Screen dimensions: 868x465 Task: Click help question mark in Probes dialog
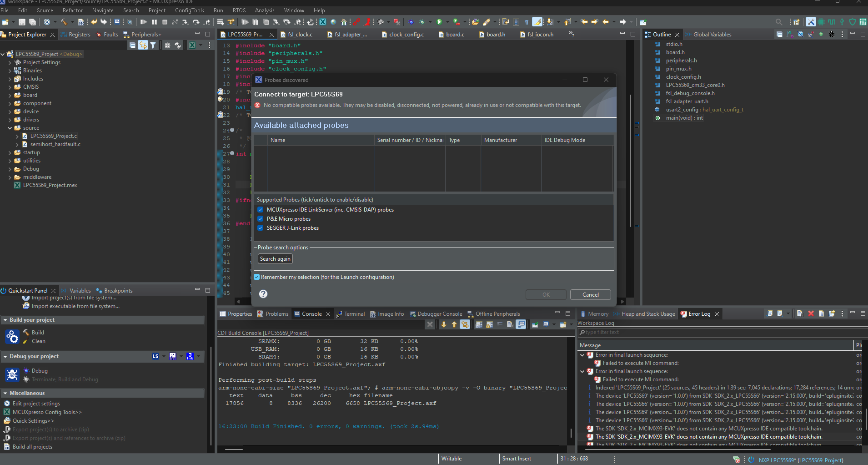pos(263,294)
